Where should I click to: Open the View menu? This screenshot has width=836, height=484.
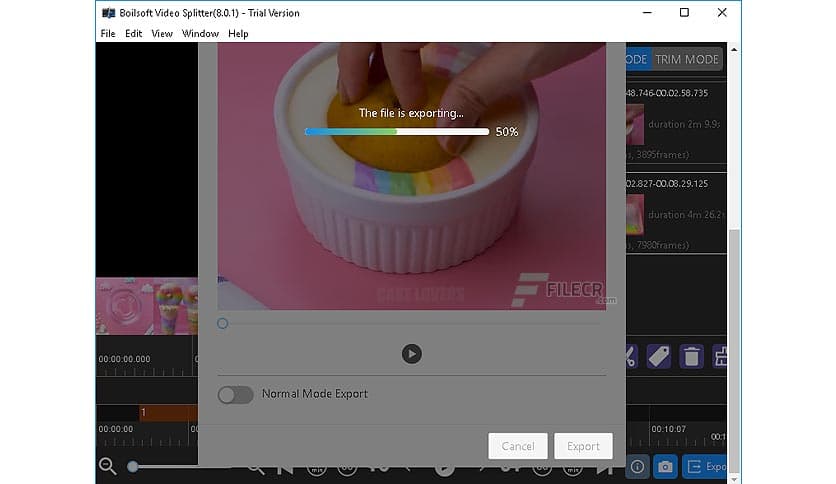click(x=162, y=34)
